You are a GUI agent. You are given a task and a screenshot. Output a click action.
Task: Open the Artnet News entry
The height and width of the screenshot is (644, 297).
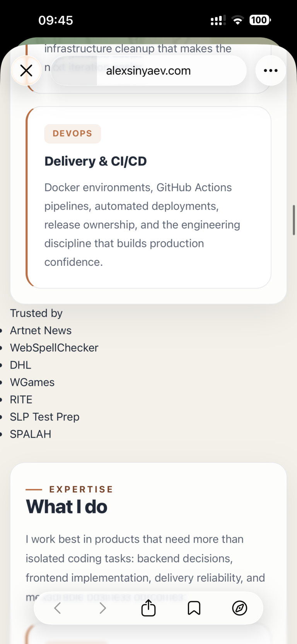click(x=41, y=330)
